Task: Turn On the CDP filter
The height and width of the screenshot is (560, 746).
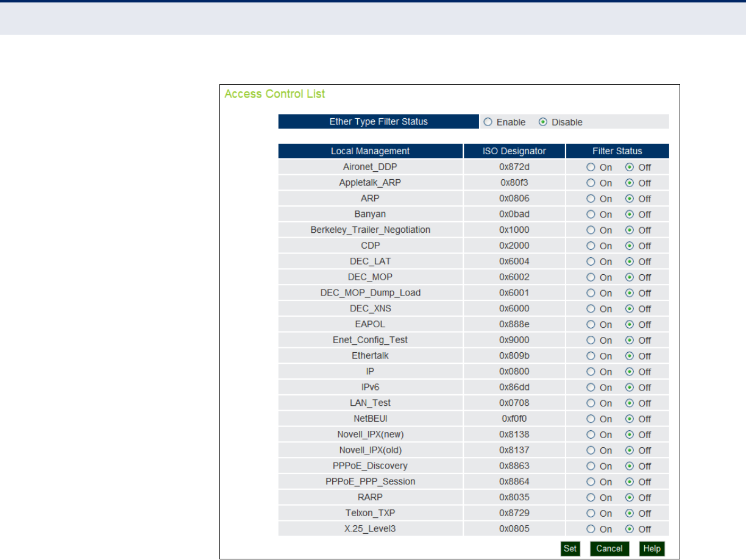Action: [x=591, y=246]
